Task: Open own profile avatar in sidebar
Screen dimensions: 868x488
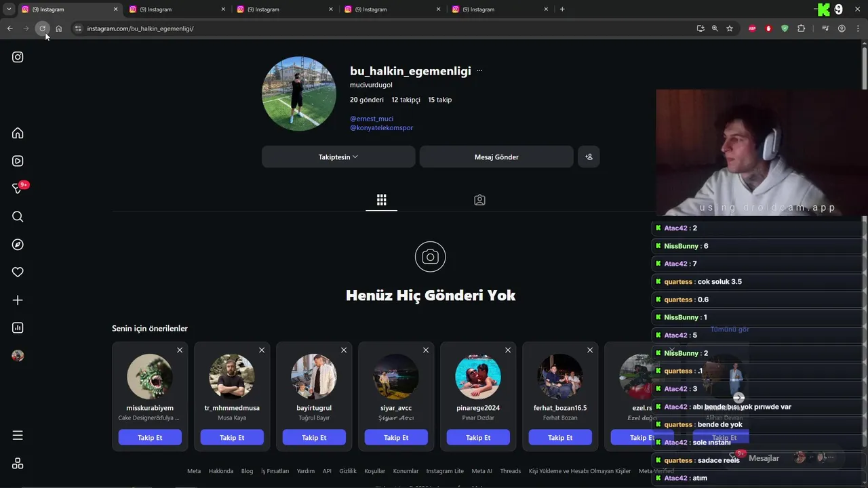Action: pyautogui.click(x=18, y=355)
